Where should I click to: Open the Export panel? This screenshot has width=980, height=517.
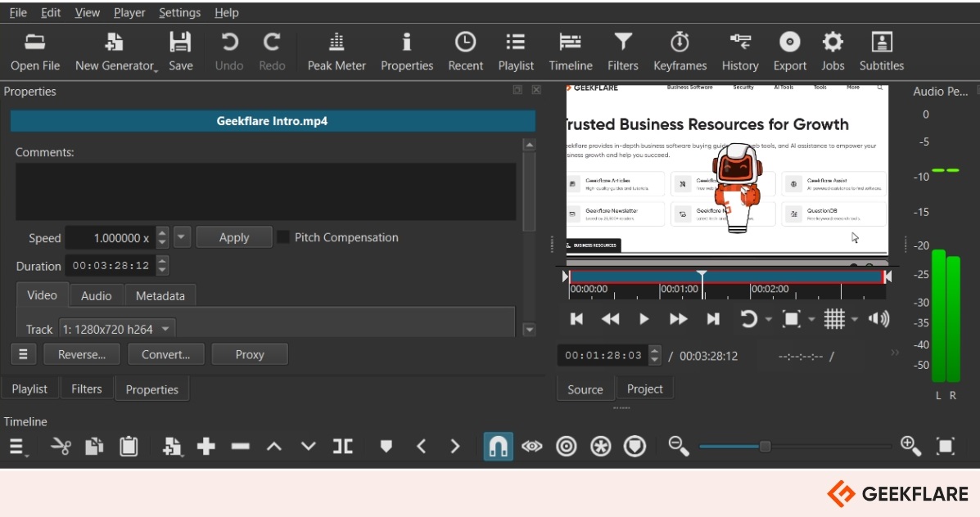[790, 52]
